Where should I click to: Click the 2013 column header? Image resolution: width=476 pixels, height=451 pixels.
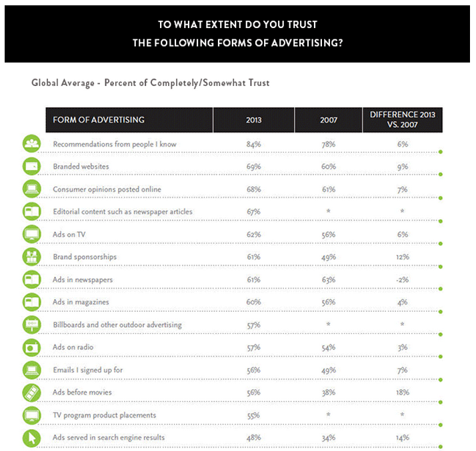point(254,120)
